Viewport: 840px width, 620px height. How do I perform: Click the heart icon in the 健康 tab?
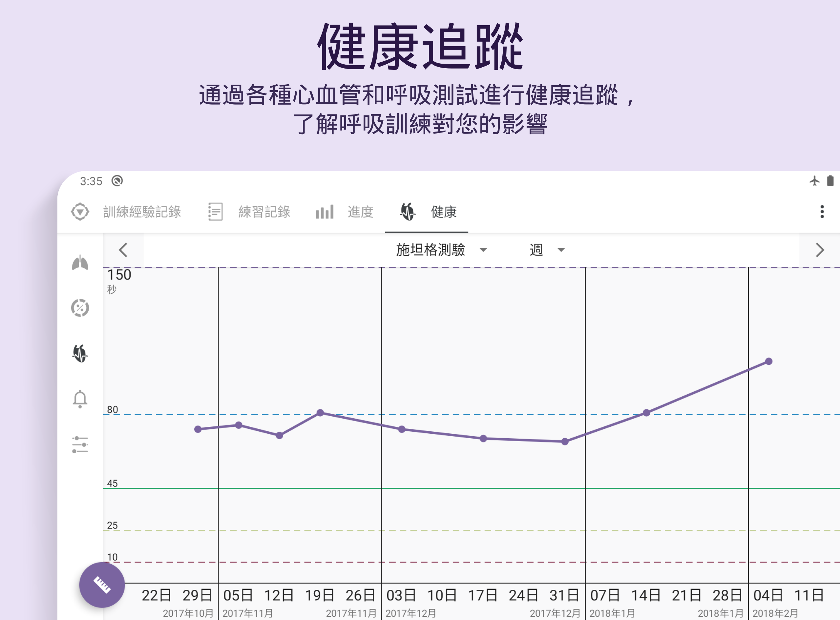[x=408, y=212]
